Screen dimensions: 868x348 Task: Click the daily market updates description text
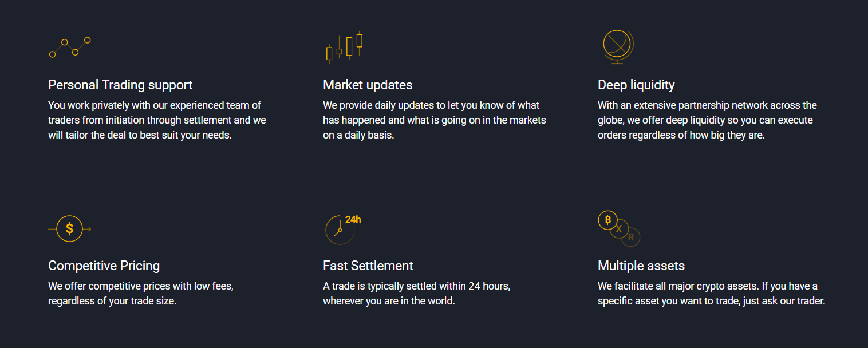tap(435, 121)
